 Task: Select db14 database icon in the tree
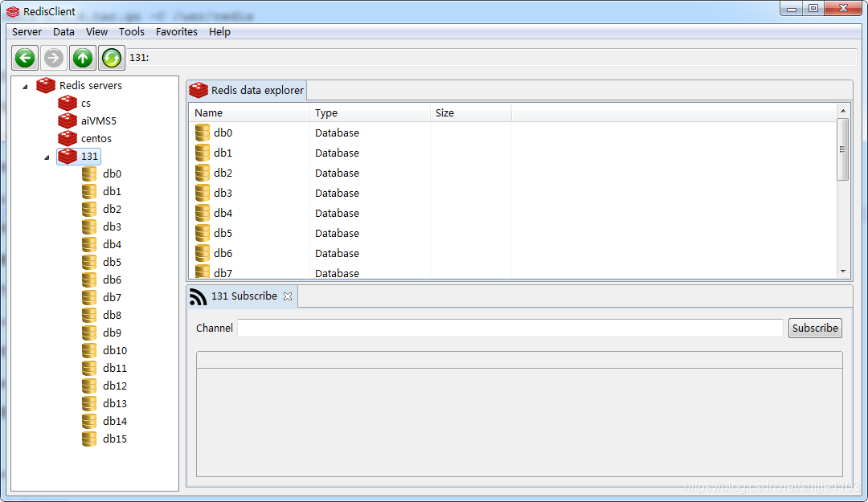coord(89,422)
